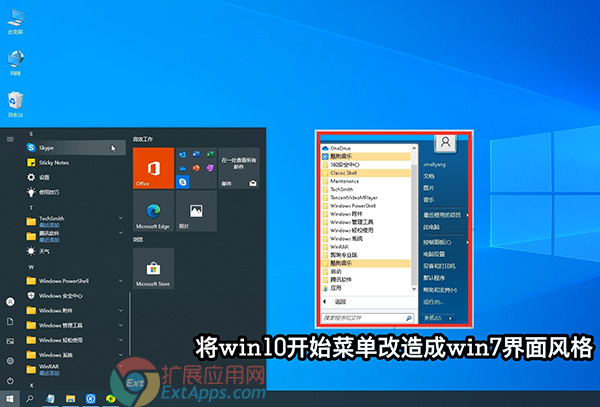Click the small Skype tile in Office group

[x=183, y=182]
